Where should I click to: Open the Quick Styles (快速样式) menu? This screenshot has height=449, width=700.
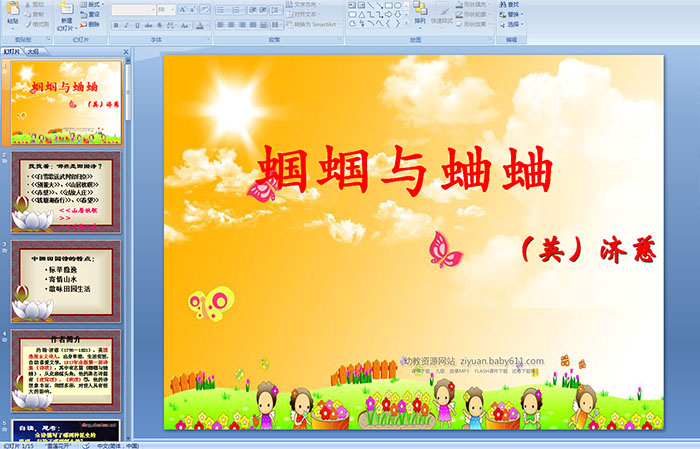point(442,13)
